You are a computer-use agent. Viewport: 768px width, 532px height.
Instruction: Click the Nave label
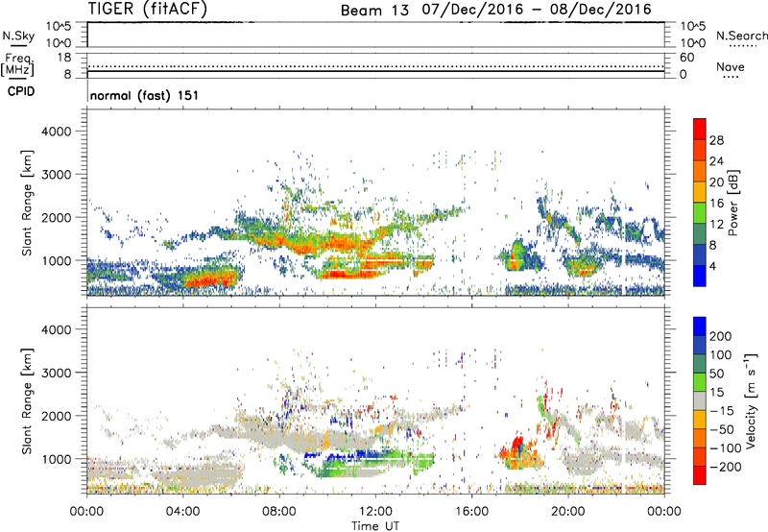click(731, 66)
